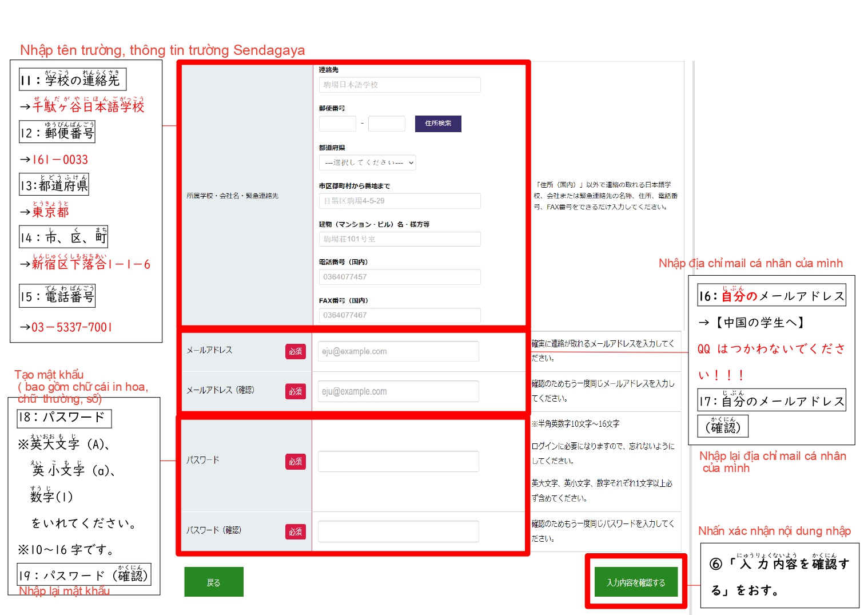Click the 必須 badge beside メールアドレス
The height and width of the screenshot is (615, 868).
(295, 351)
